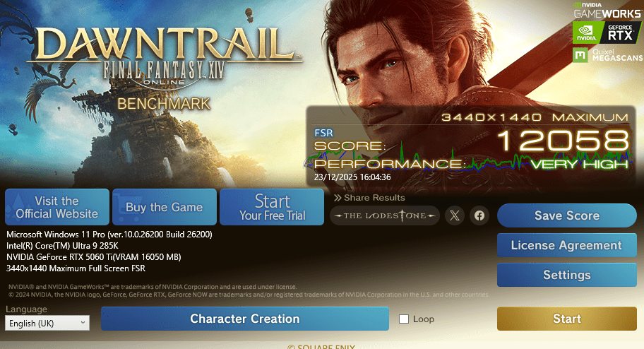Image resolution: width=644 pixels, height=349 pixels.
Task: Click the English (UK) dropdown arrow
Action: (x=83, y=323)
